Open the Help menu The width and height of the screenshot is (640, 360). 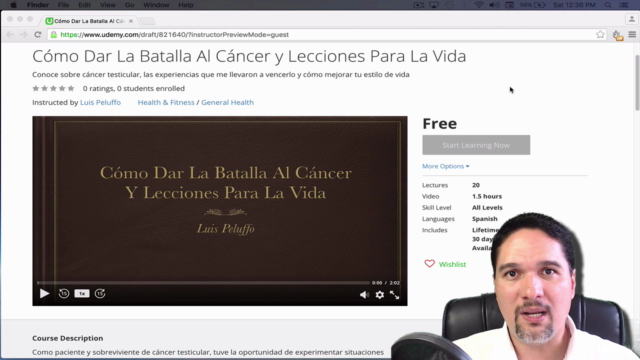tap(186, 5)
